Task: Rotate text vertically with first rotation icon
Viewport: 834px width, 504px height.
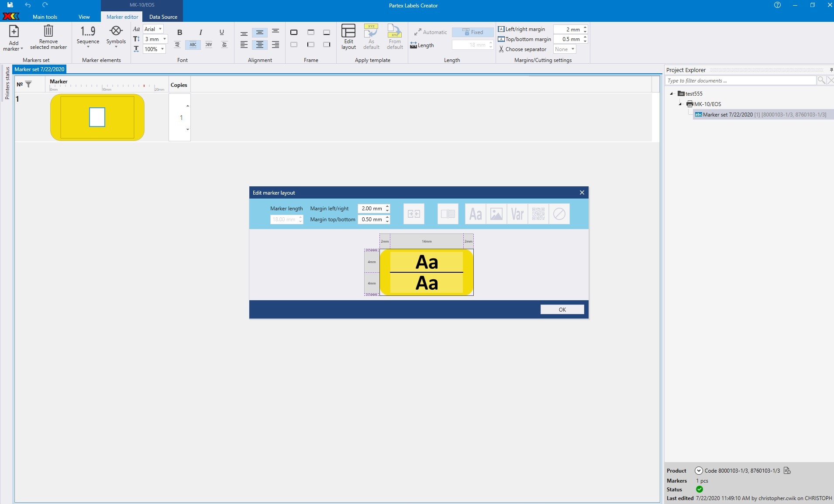Action: click(x=177, y=45)
